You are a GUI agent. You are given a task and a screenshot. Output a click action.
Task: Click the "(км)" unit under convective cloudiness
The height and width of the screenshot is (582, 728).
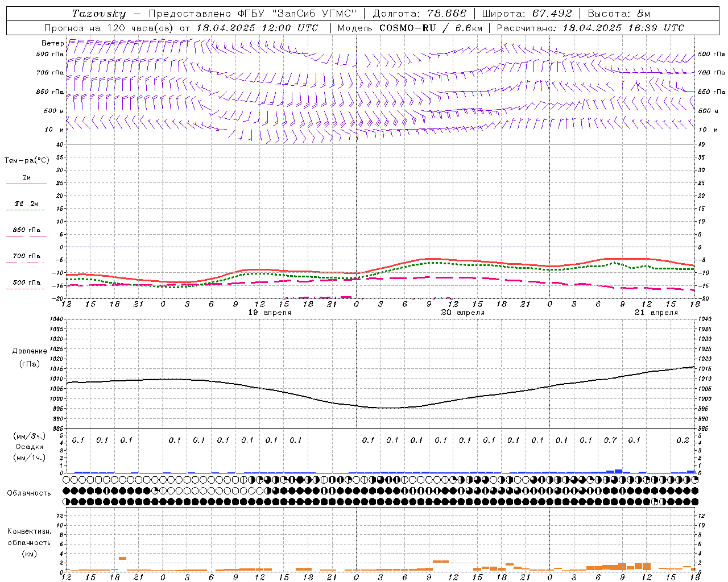click(x=30, y=554)
